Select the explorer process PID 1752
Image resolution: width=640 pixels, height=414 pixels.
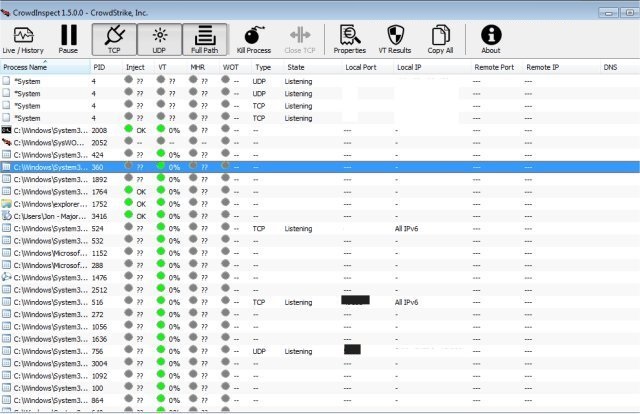coord(320,204)
